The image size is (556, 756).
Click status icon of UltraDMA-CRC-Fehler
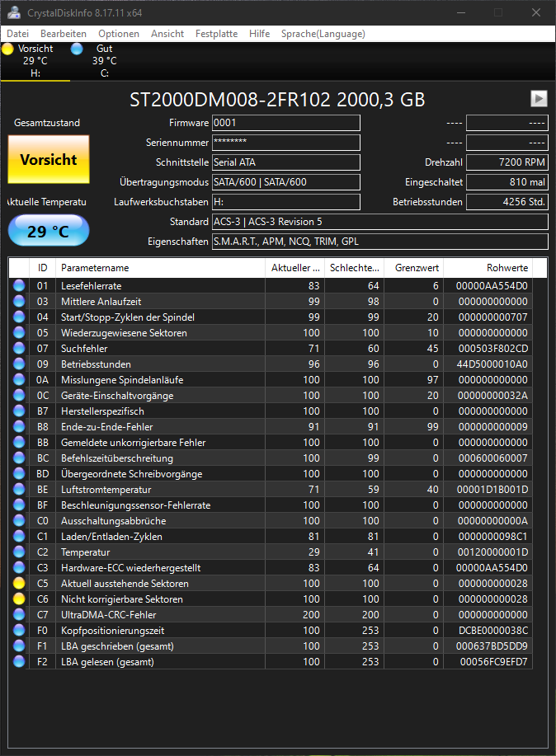[x=19, y=615]
